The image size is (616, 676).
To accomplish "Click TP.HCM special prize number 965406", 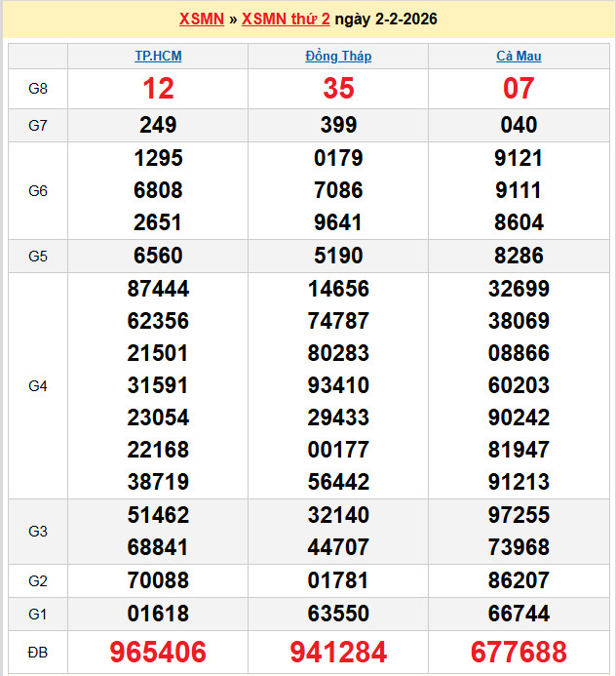I will 158,653.
